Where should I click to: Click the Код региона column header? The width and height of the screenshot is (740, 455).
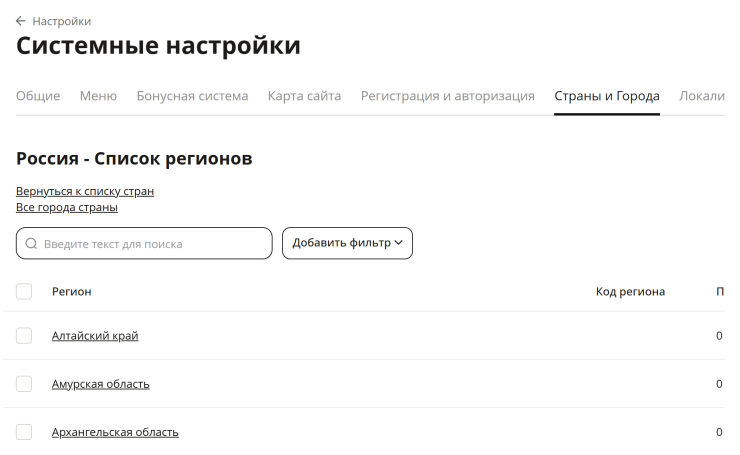630,292
